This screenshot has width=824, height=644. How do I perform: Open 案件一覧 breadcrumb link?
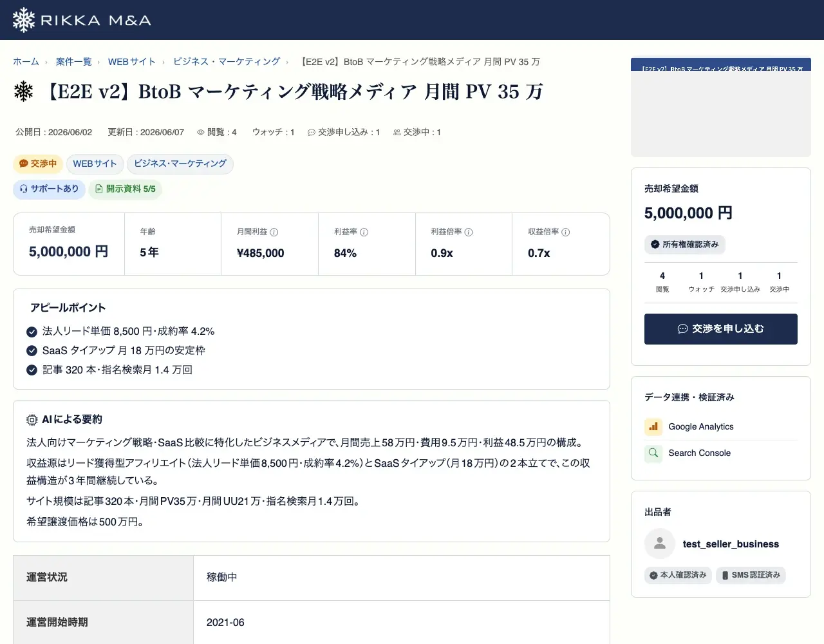tap(73, 62)
